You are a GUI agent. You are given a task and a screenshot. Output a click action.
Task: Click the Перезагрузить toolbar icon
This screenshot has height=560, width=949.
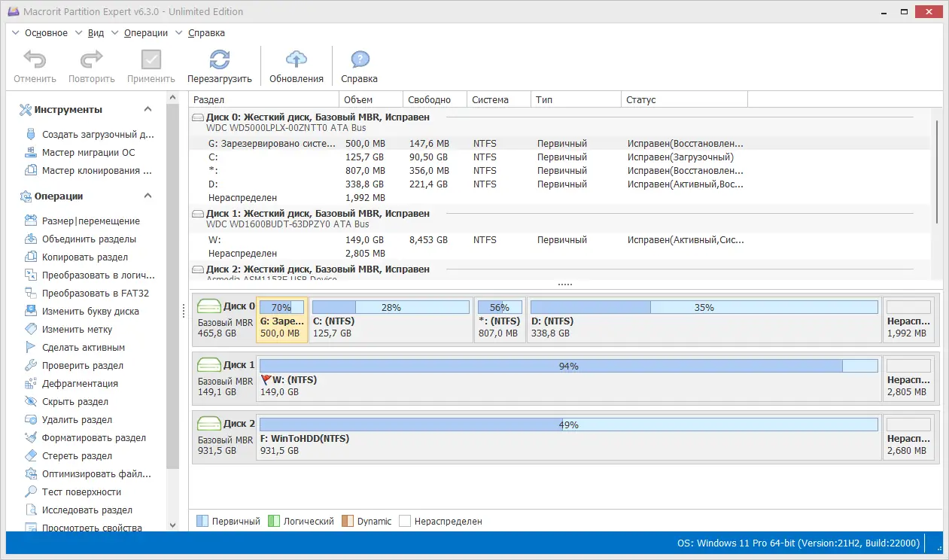coord(219,65)
